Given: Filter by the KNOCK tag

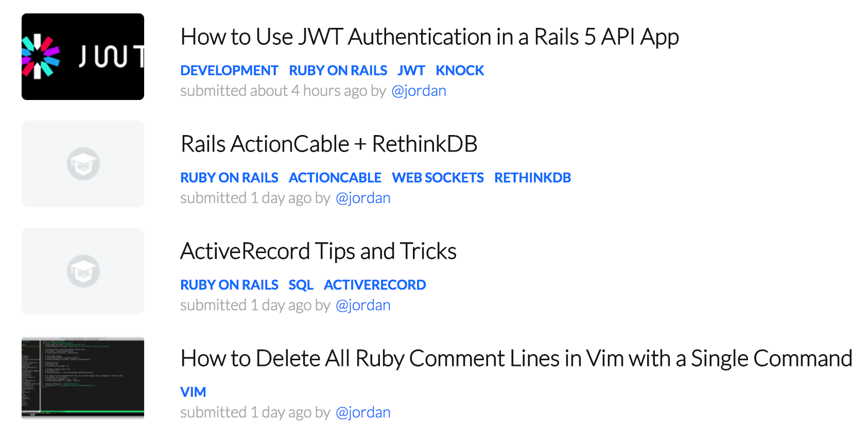Looking at the screenshot, I should coord(460,71).
